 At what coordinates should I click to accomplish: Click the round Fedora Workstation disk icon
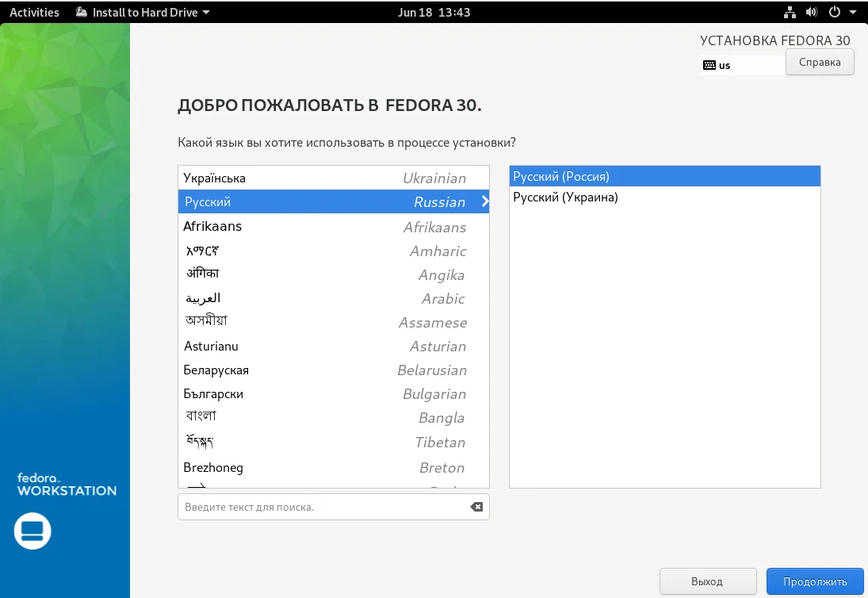coord(33,531)
